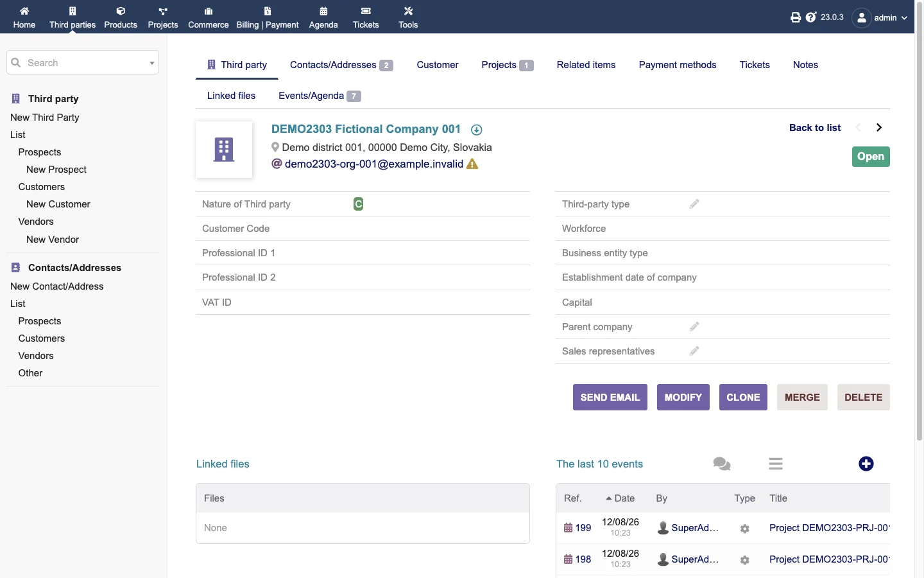This screenshot has width=924, height=578.
Task: Edit Third-party type with pencil icon
Action: (694, 204)
